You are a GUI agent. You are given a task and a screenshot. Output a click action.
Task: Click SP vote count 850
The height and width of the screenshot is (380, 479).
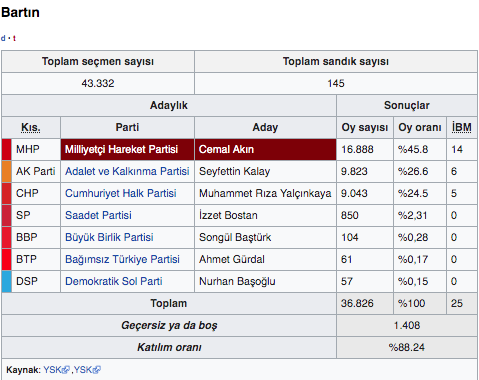350,215
